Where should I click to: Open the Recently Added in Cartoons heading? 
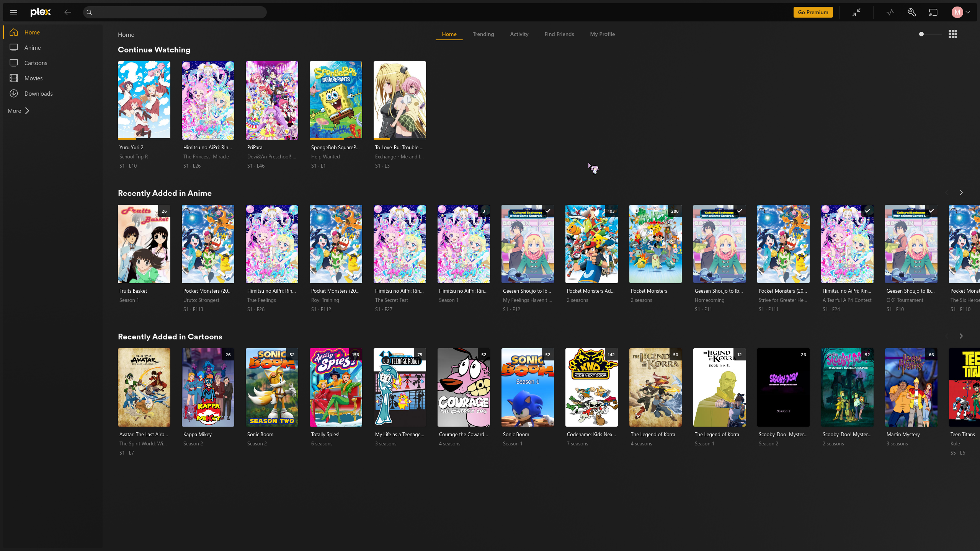pyautogui.click(x=170, y=337)
